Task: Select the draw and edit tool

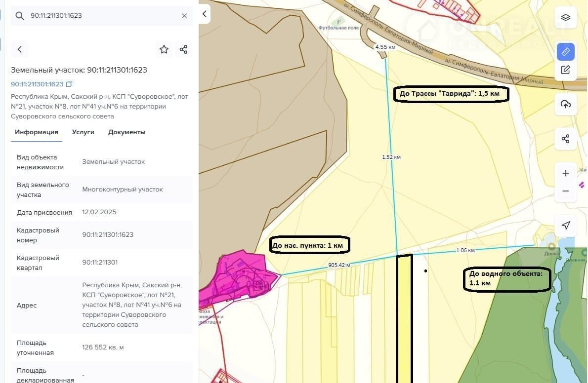Action: [566, 70]
